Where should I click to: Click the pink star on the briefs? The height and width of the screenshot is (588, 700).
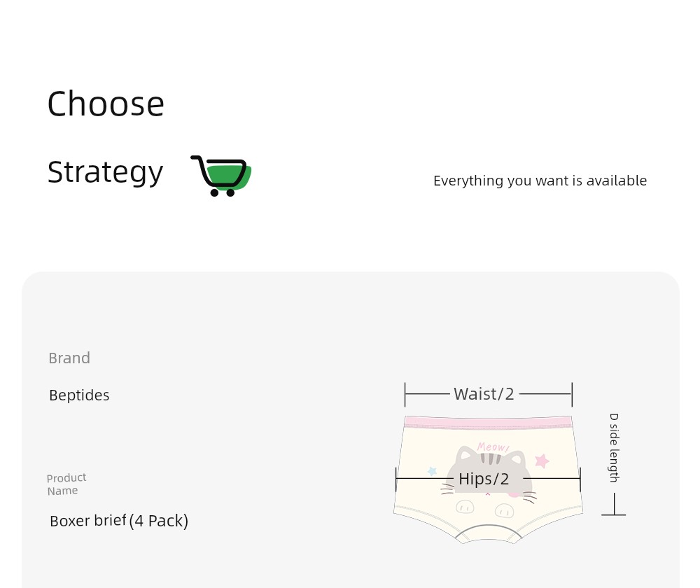click(542, 461)
